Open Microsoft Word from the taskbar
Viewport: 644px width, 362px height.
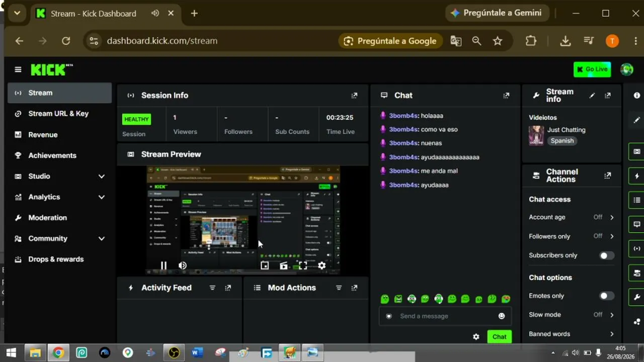coord(197,353)
